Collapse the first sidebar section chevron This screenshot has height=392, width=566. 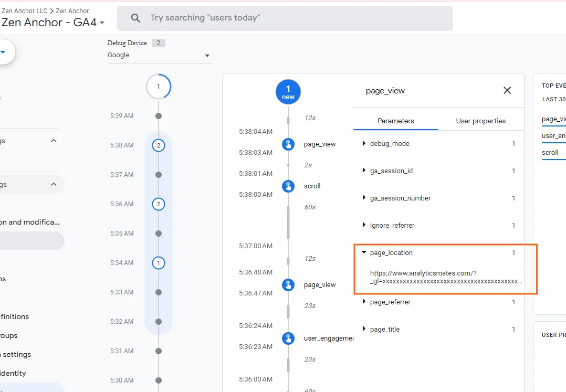[x=54, y=141]
